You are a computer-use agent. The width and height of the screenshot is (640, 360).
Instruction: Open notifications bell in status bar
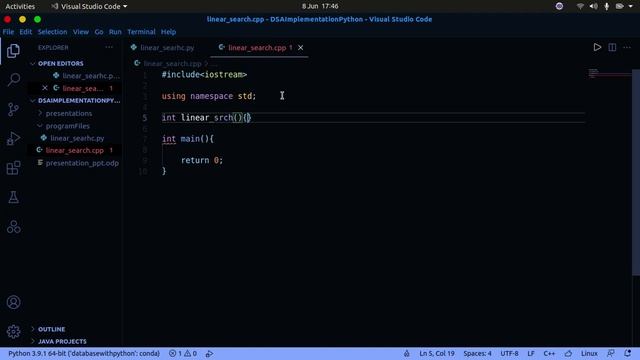point(627,353)
